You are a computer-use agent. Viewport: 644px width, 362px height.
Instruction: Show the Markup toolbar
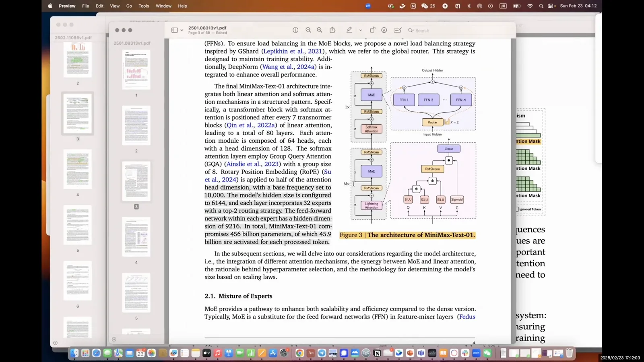384,30
